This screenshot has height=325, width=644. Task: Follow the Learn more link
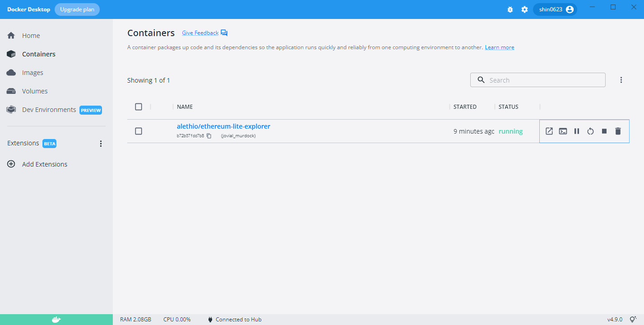(500, 47)
